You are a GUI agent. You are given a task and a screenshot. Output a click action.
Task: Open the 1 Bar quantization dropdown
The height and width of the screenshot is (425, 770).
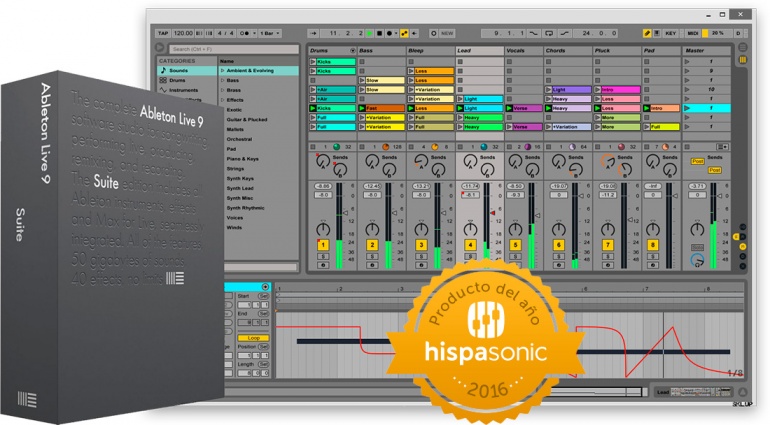[x=270, y=33]
